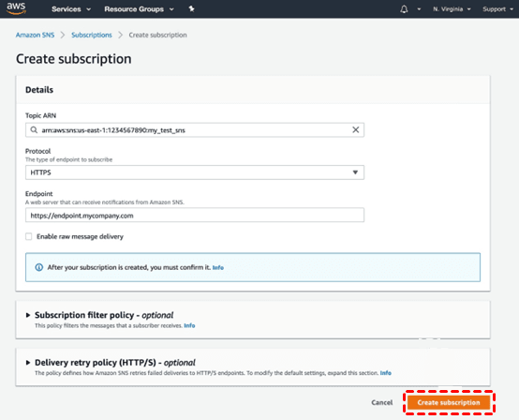This screenshot has height=420, width=519.
Task: Open the notifications bell icon
Action: tap(404, 9)
